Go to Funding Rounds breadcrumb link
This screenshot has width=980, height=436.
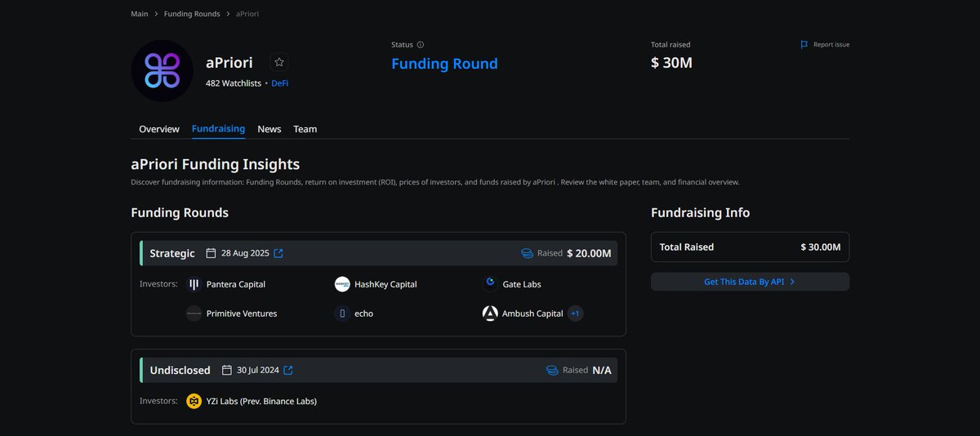tap(192, 14)
